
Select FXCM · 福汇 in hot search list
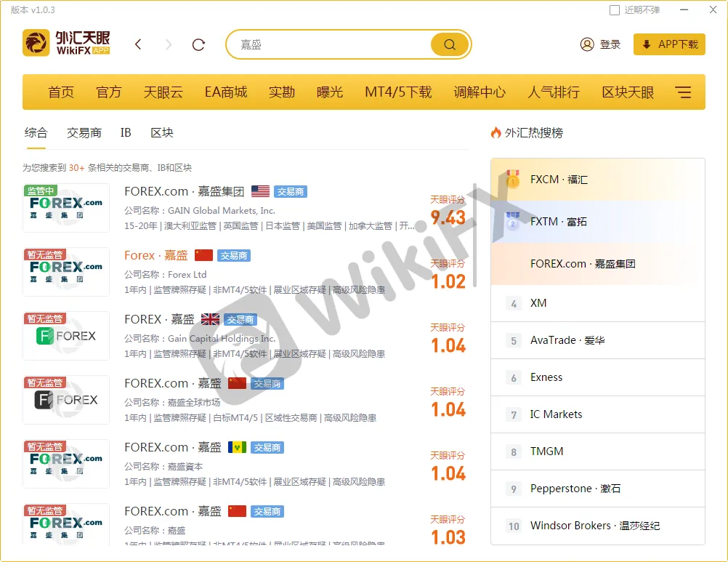[x=598, y=180]
